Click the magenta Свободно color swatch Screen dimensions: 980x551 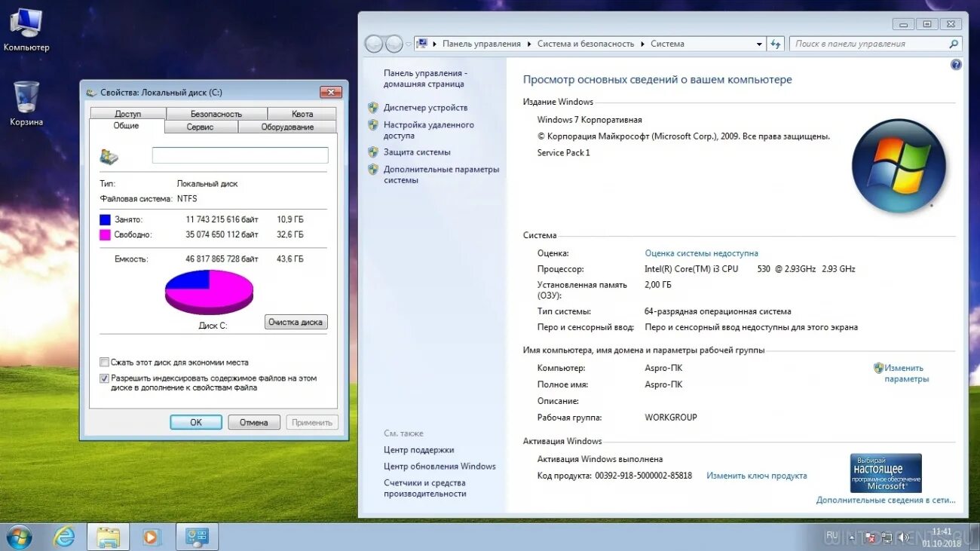105,234
